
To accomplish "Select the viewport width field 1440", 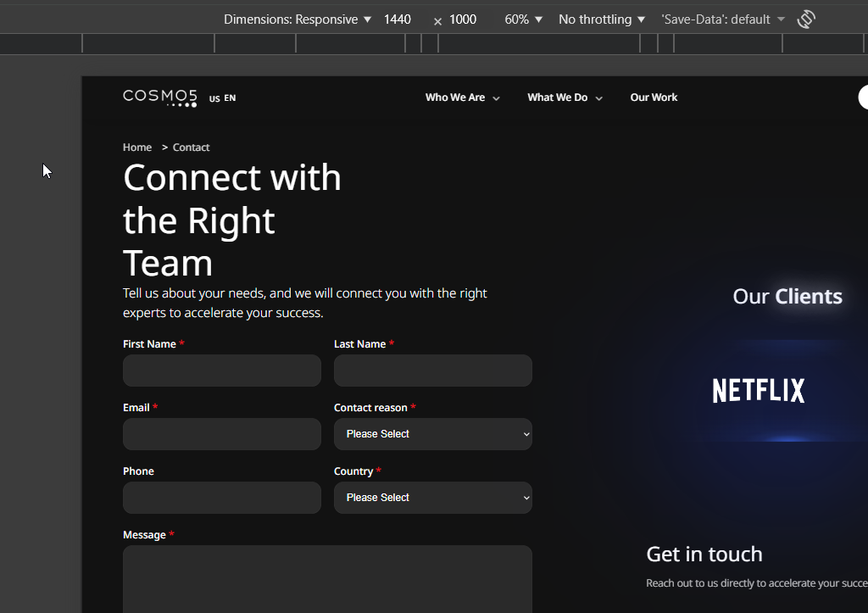I will (398, 20).
